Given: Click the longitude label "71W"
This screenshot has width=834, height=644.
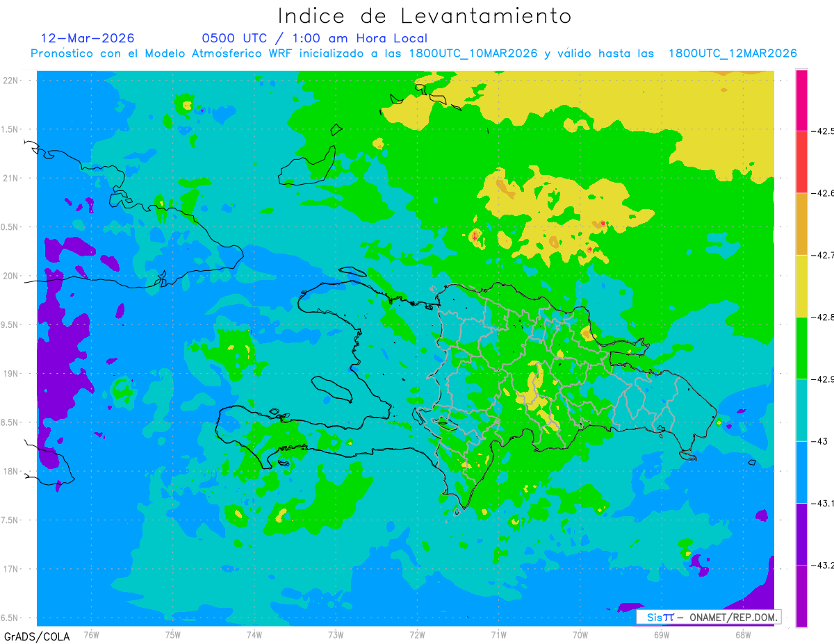Looking at the screenshot, I should (x=498, y=634).
